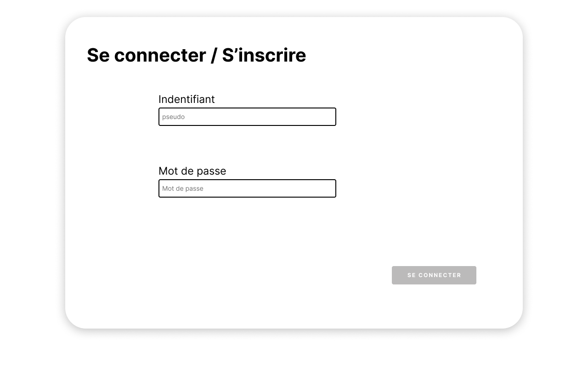Click the 'Mot de passe' placeholder text
Viewport: 588px width, 369px height.
coord(183,188)
